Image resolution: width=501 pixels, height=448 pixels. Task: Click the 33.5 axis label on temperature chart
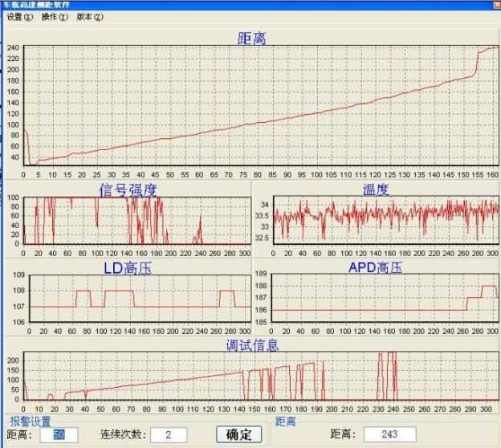click(262, 216)
